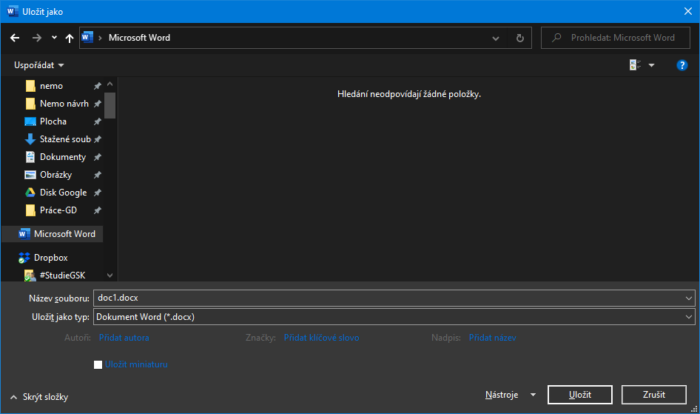
Task: Refresh the Microsoft Word folder view
Action: [520, 38]
